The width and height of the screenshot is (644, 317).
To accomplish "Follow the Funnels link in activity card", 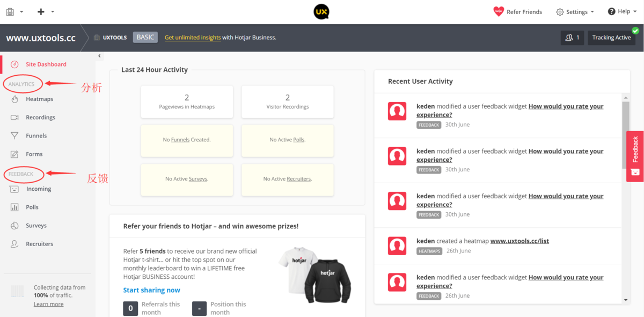I will point(180,140).
